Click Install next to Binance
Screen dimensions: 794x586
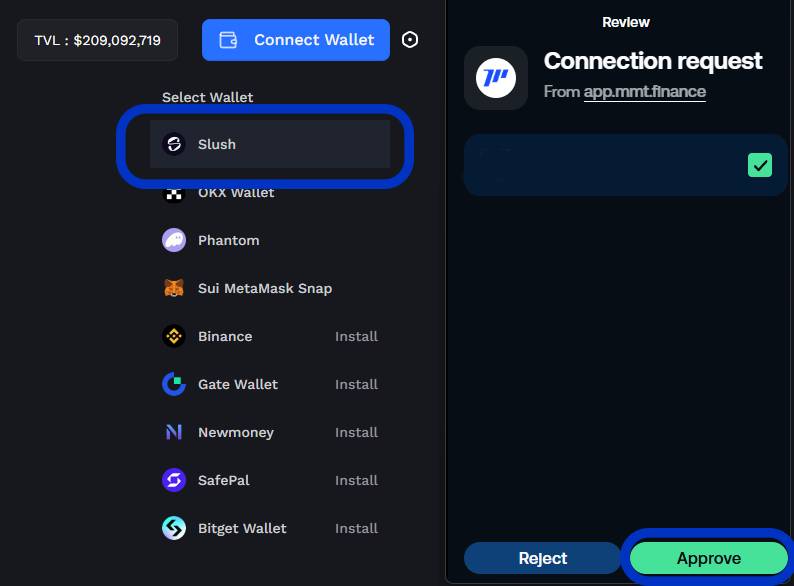tap(356, 336)
